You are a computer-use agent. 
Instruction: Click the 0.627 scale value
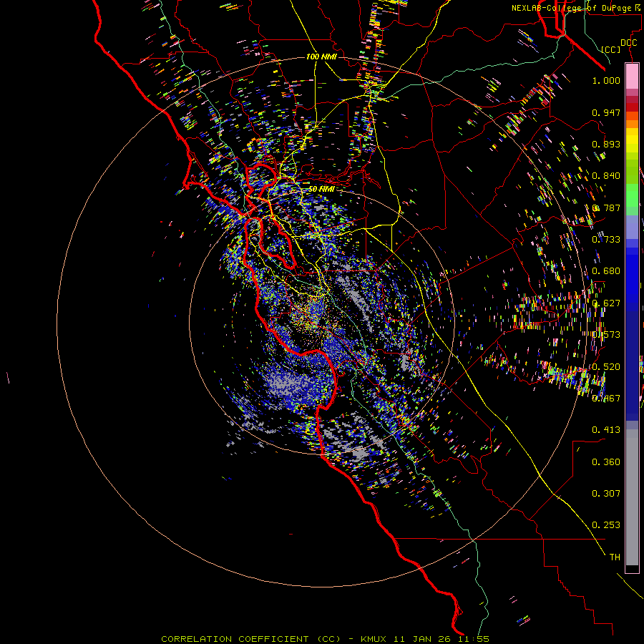(x=606, y=303)
